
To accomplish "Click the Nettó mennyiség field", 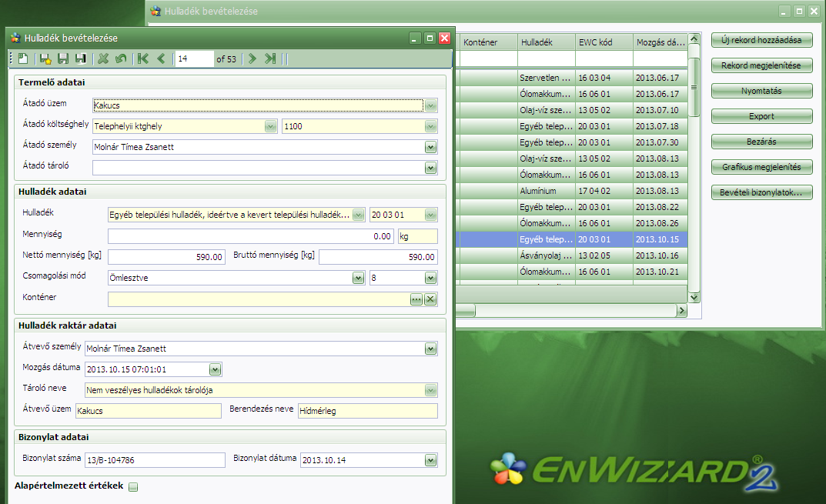I will (x=166, y=257).
